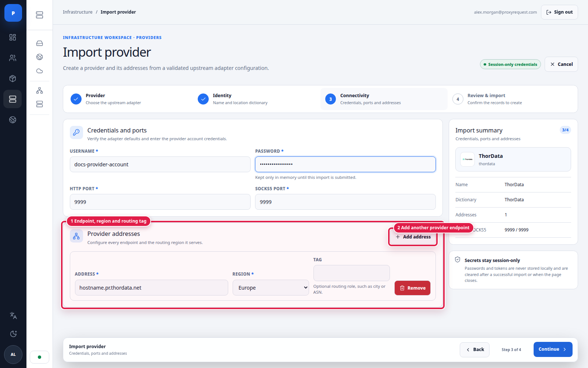This screenshot has height=368, width=588.
Task: Click the 9999 / 9999 ports value
Action: point(516,230)
